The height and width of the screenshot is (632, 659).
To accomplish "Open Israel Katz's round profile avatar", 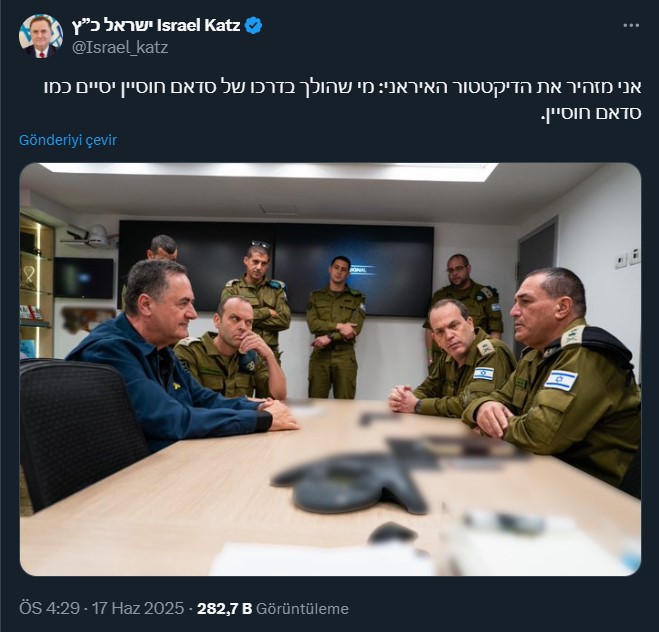I will coord(41,36).
